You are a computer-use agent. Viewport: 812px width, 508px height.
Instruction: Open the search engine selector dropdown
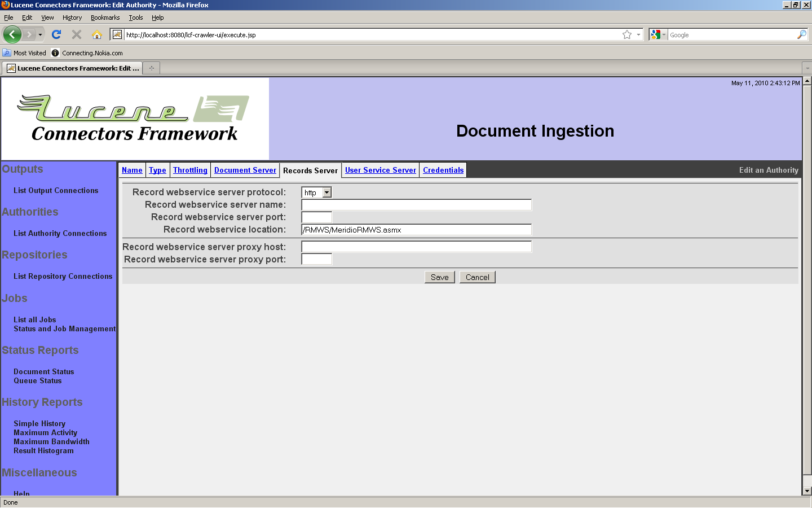tap(657, 34)
